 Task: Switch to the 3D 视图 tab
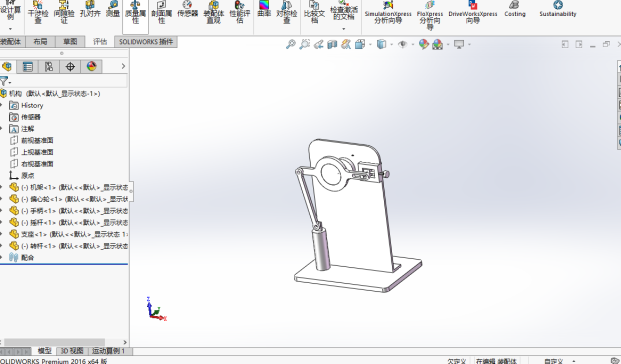[x=72, y=351]
